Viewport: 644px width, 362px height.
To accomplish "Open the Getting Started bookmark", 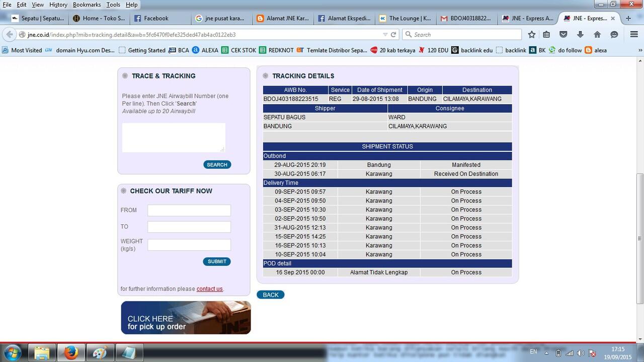I will tap(142, 50).
